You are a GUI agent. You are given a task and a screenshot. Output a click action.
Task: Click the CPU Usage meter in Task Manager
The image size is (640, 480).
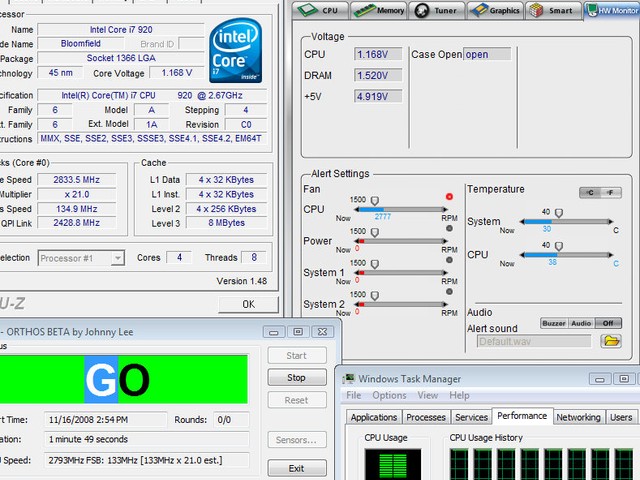click(393, 464)
